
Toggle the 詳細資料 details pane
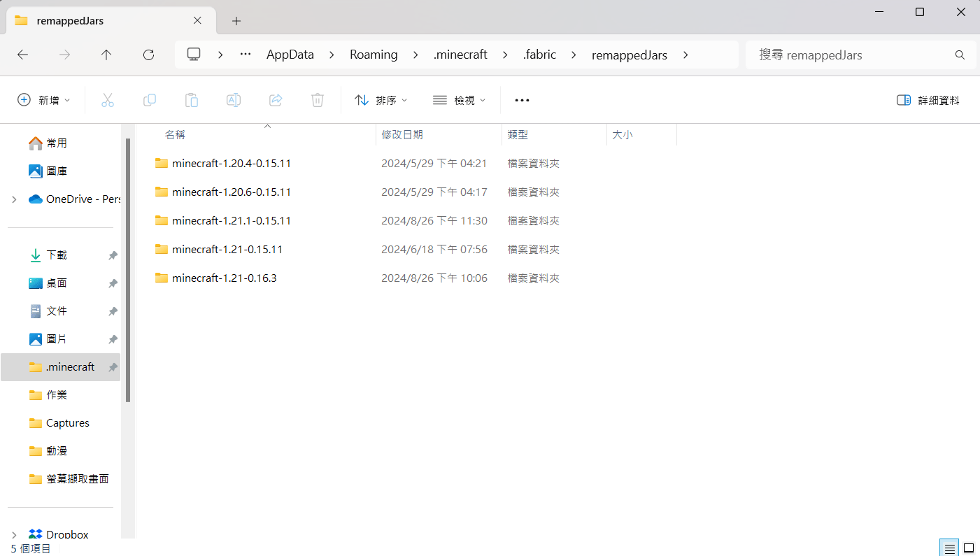pyautogui.click(x=928, y=100)
